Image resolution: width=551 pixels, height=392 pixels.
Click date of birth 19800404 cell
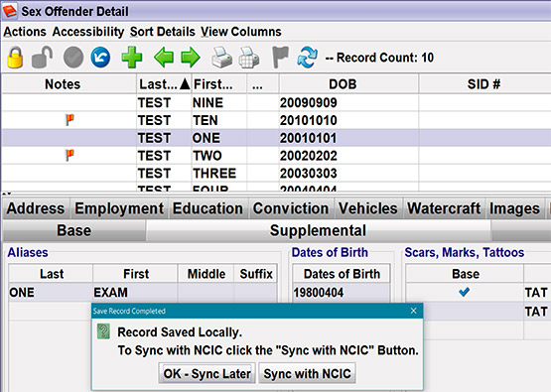tap(342, 292)
